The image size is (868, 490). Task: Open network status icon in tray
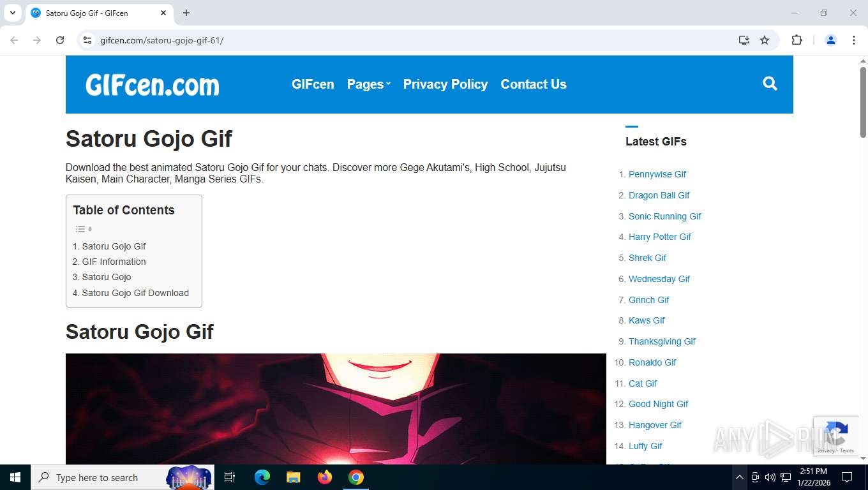pos(786,477)
